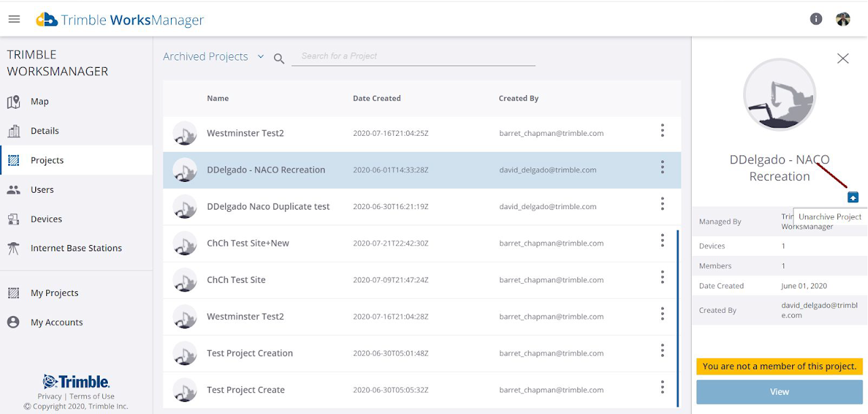868x414 pixels.
Task: Click the Trimble logo in sidebar footer
Action: pyautogui.click(x=76, y=381)
